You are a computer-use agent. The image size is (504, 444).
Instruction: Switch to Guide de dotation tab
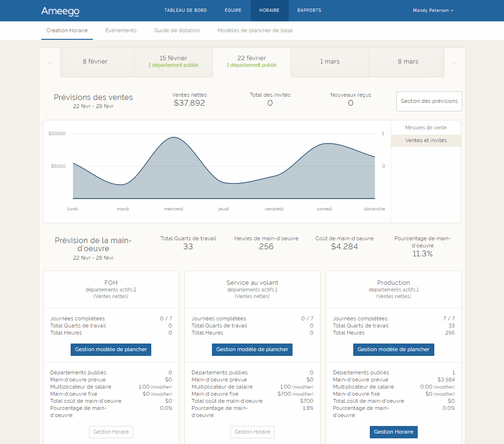177,30
